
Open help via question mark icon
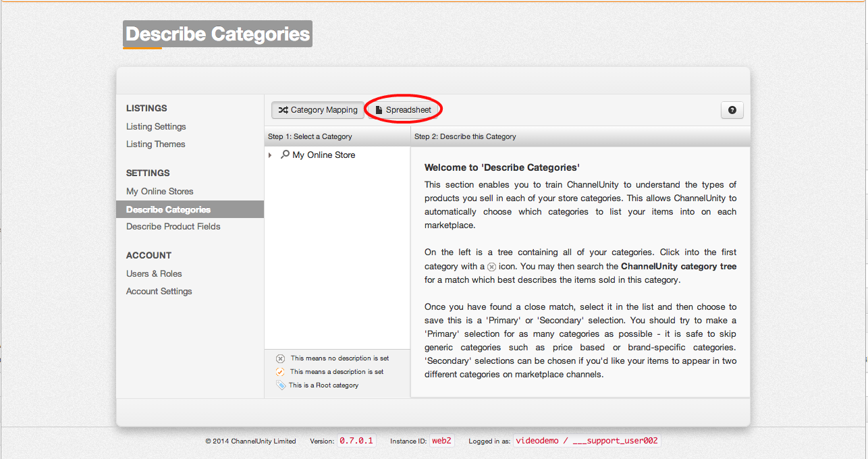(732, 110)
